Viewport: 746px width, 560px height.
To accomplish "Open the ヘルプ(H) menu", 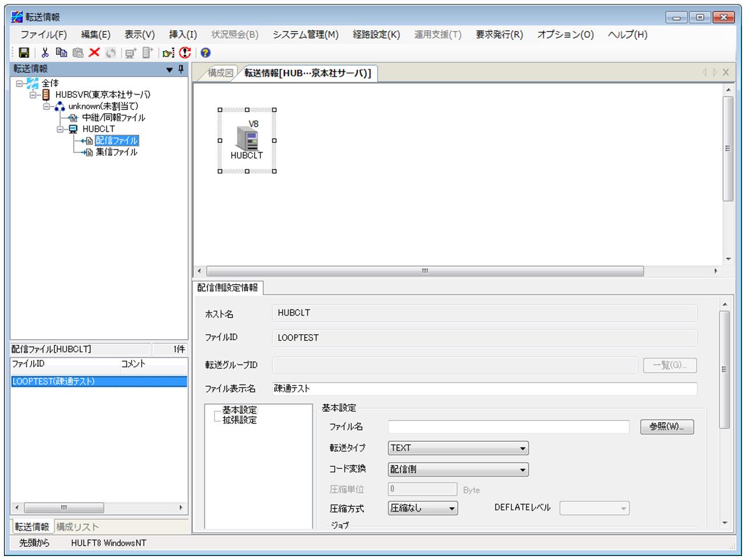I will pos(628,34).
